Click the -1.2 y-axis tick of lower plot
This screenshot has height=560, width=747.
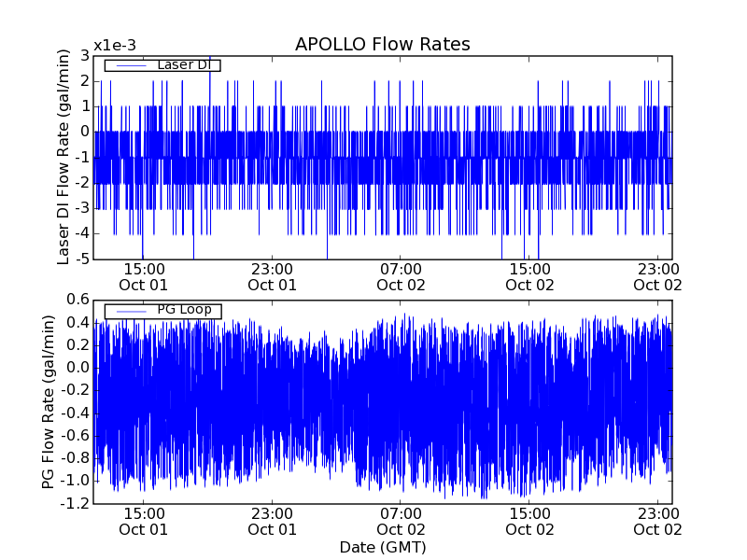click(74, 504)
